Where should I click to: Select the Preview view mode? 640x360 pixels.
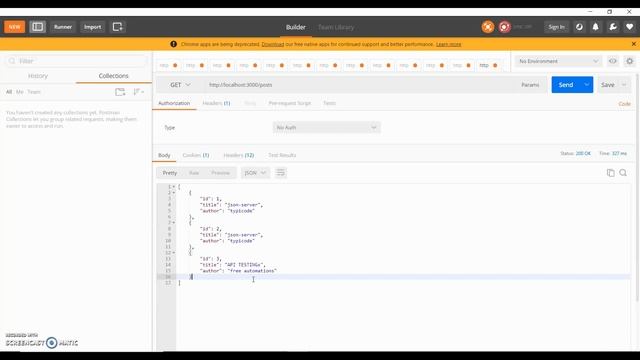coord(220,173)
